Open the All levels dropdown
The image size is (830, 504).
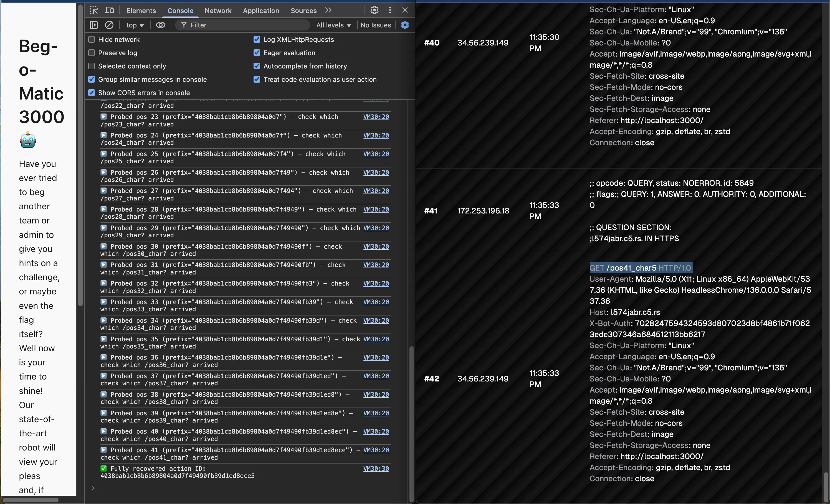pyautogui.click(x=333, y=25)
